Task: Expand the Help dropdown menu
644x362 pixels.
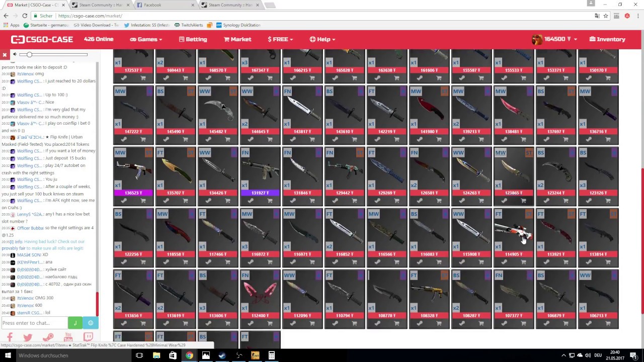Action: click(323, 39)
